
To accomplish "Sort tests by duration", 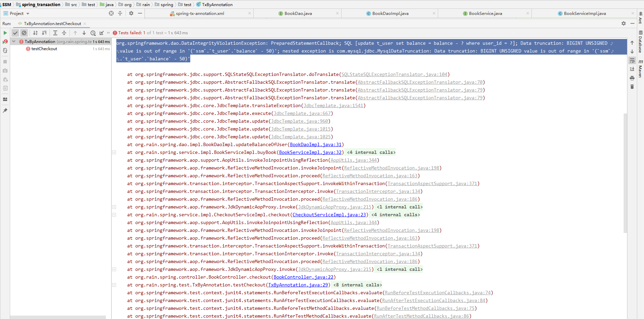I will (44, 33).
